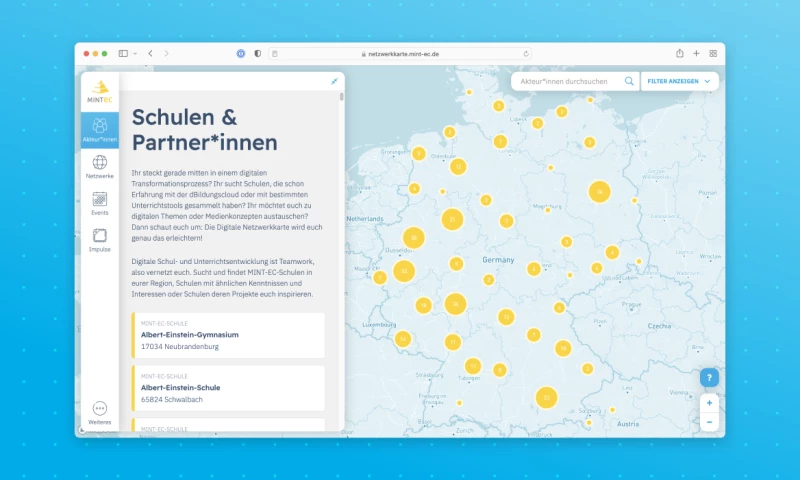Open the Netzwerke globe icon
The image size is (800, 480).
[99, 162]
